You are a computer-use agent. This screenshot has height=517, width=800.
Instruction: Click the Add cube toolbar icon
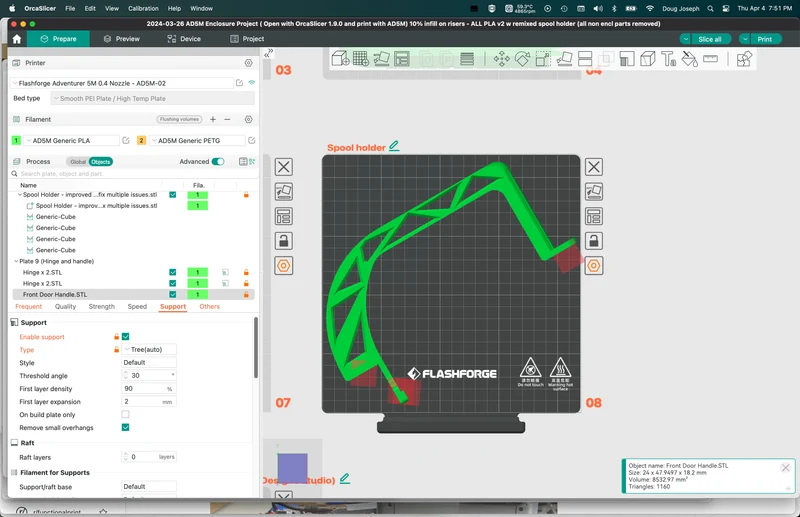click(340, 59)
